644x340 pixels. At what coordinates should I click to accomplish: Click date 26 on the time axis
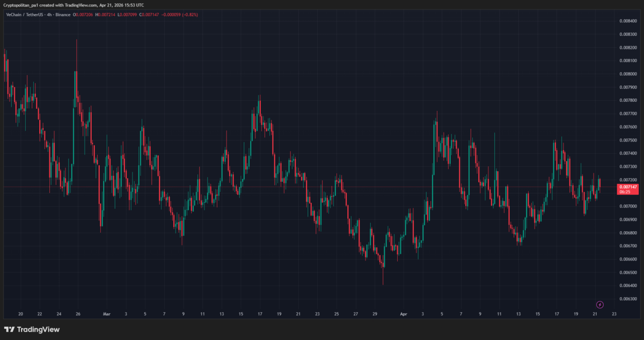pyautogui.click(x=78, y=314)
